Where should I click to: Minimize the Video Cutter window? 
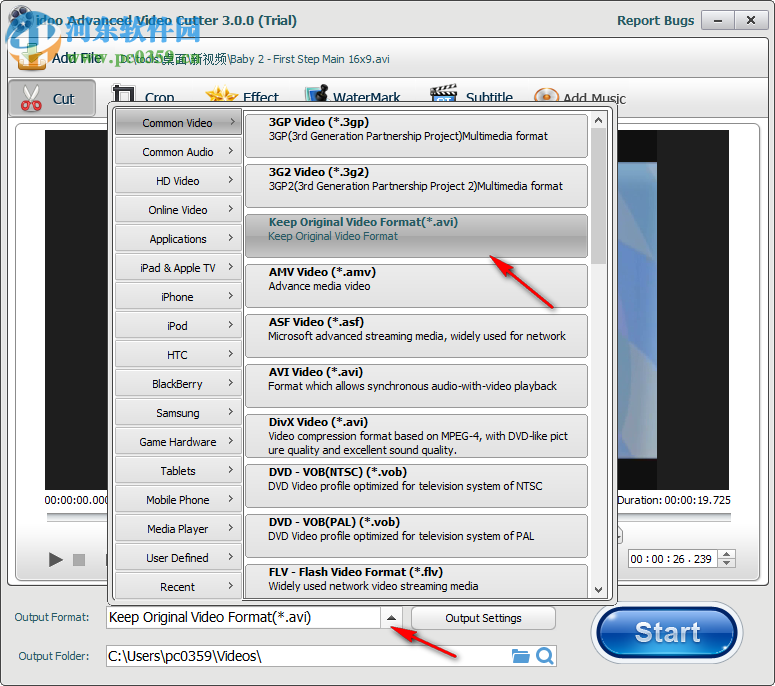click(718, 21)
